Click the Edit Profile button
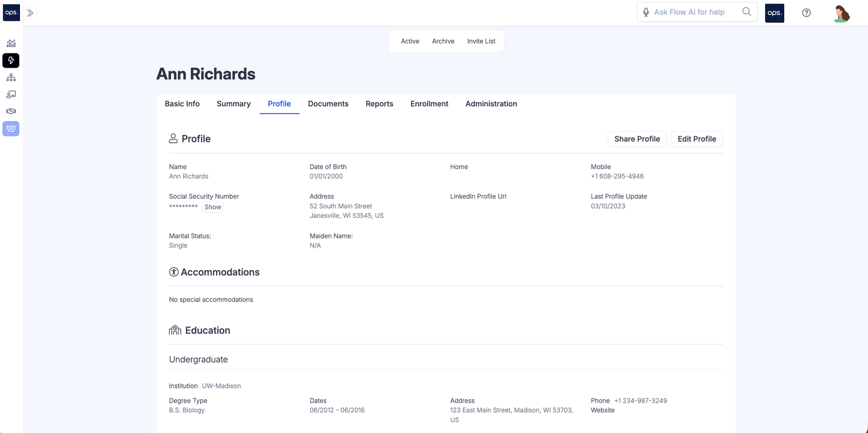868x433 pixels. [x=697, y=139]
